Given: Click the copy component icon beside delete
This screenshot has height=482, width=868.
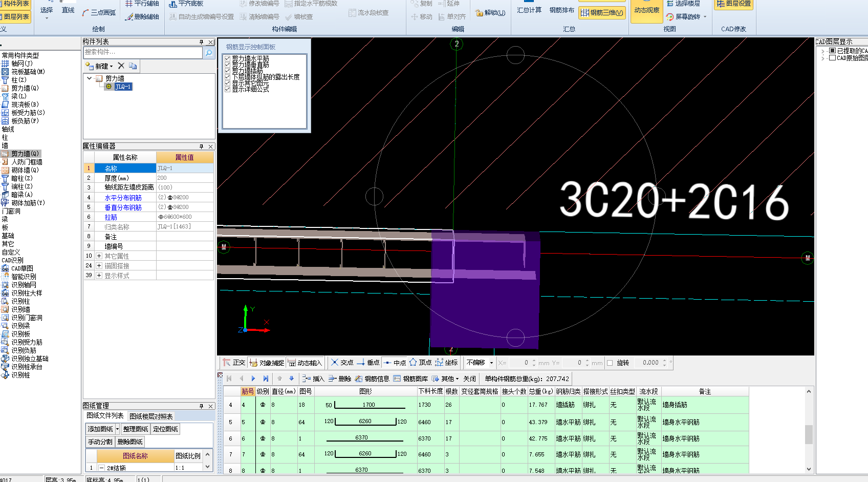Looking at the screenshot, I should click(x=133, y=66).
